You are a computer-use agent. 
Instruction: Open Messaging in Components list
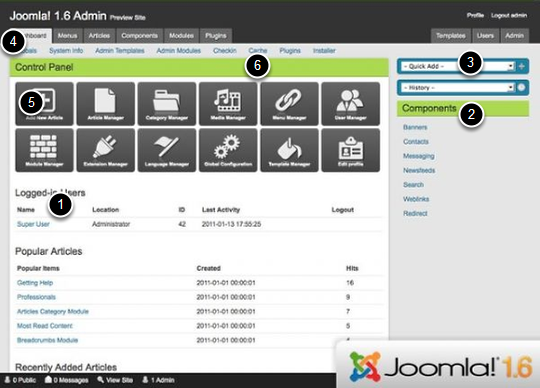coord(419,156)
